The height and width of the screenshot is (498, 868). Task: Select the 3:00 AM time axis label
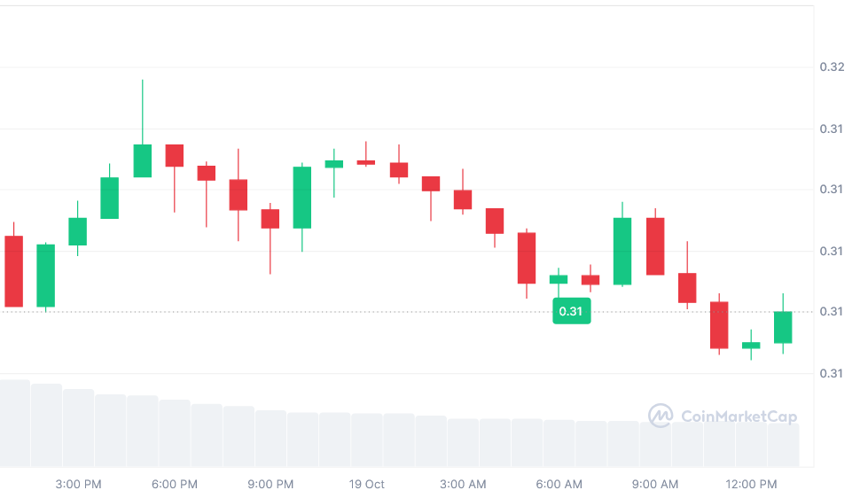point(463,485)
